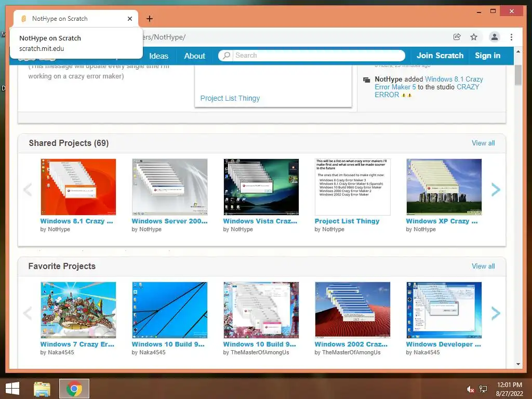Open the CRAZY ERROR studio link

click(x=427, y=91)
